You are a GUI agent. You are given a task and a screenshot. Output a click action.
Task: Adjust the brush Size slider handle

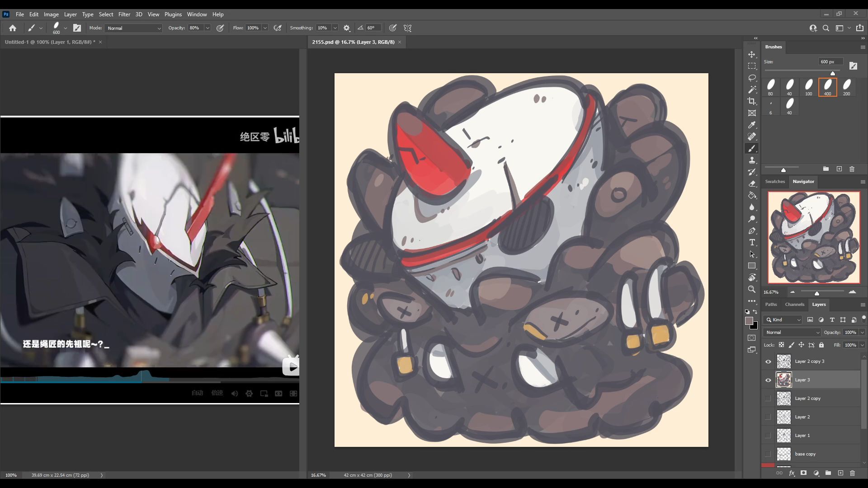pyautogui.click(x=833, y=73)
